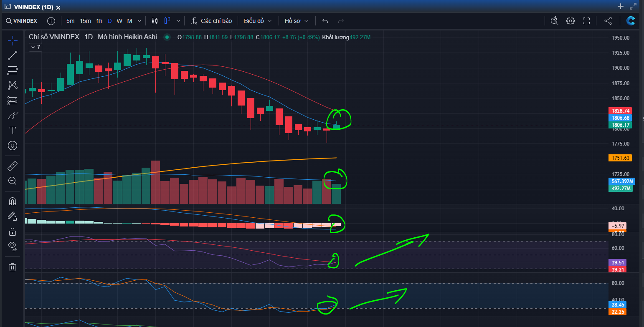The width and height of the screenshot is (644, 327).
Task: Switch to the M monthly timeframe
Action: click(x=130, y=21)
